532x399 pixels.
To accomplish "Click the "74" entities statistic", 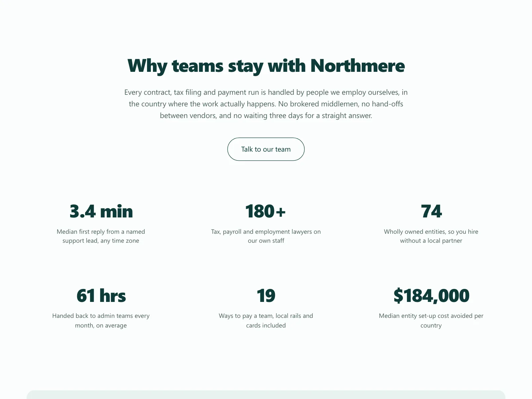I will tap(431, 211).
